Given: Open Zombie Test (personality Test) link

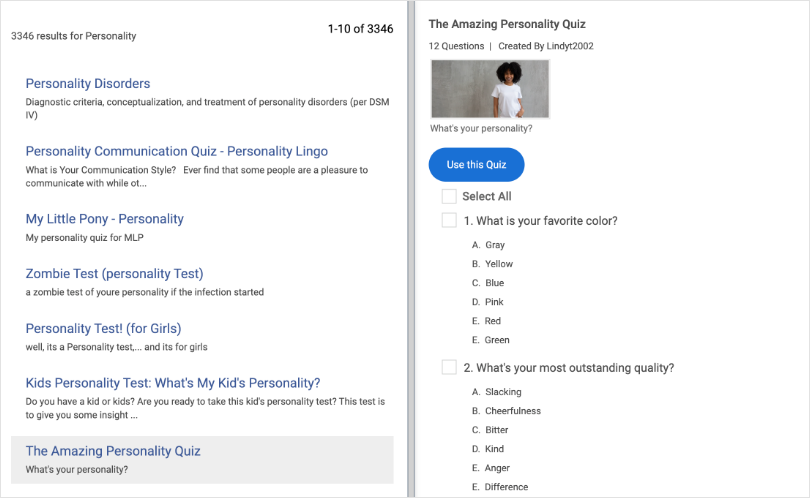Looking at the screenshot, I should tap(114, 274).
